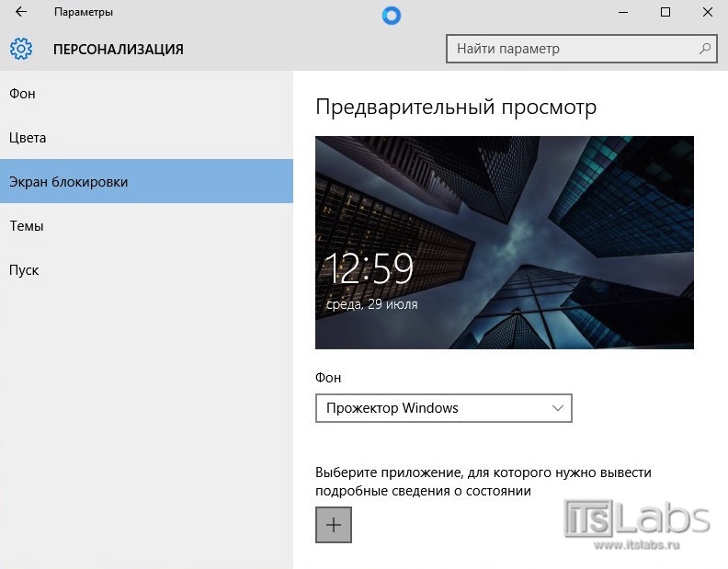Close the Параметры window
The height and width of the screenshot is (569, 728).
[707, 13]
